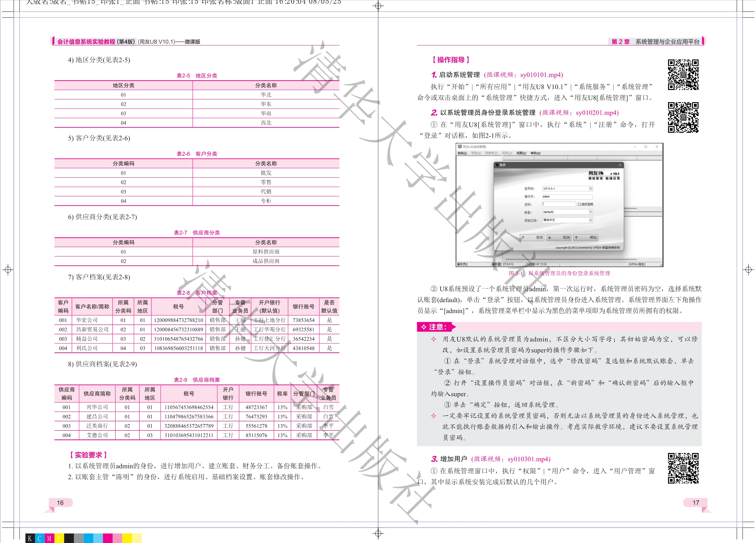Click the magenta M color swatch
The width and height of the screenshot is (756, 543).
(49, 538)
